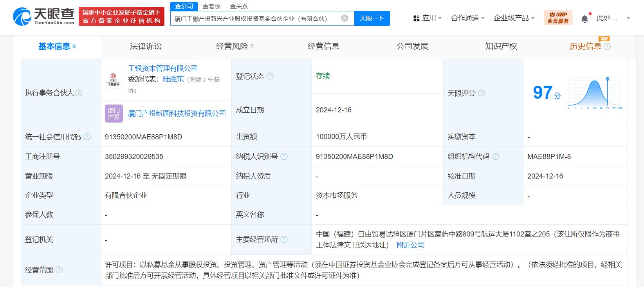This screenshot has width=644, height=287.
Task: Click the TianYanCha logo
Action: tap(43, 16)
